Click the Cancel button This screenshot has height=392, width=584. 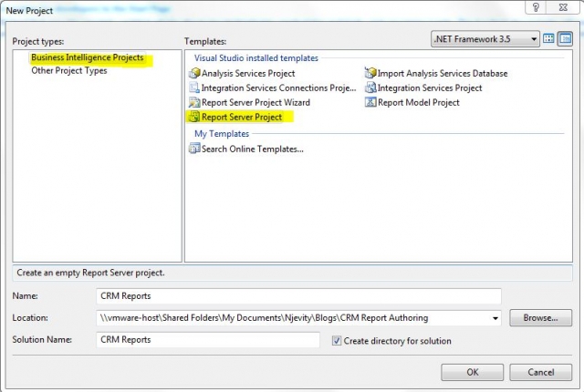(541, 372)
